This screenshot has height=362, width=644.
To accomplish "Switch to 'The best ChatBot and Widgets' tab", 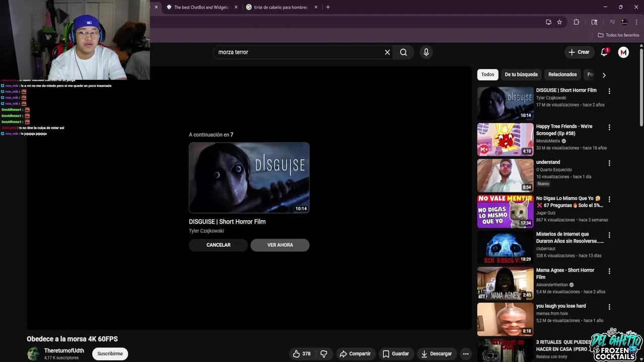I will click(201, 7).
